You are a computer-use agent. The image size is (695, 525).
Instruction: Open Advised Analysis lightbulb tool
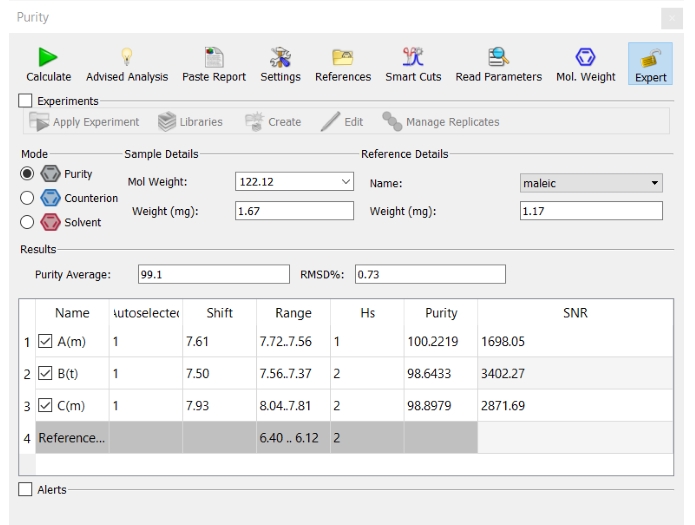tap(127, 57)
